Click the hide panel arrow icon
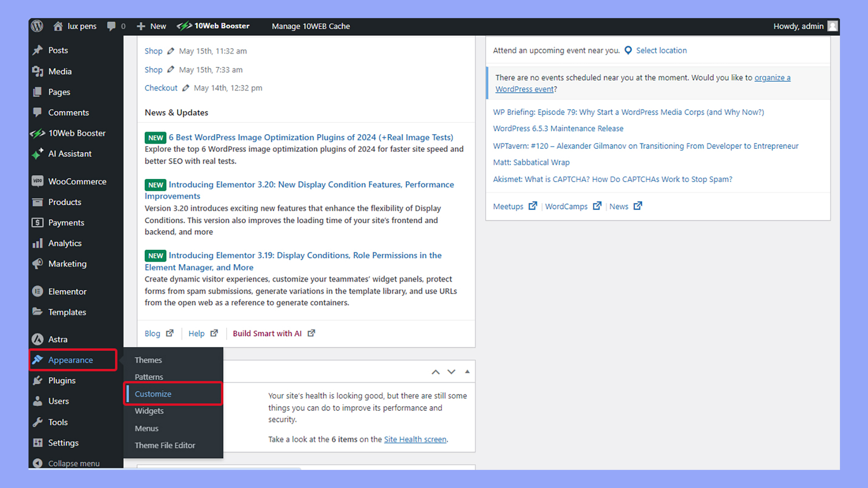This screenshot has height=488, width=868. (467, 372)
